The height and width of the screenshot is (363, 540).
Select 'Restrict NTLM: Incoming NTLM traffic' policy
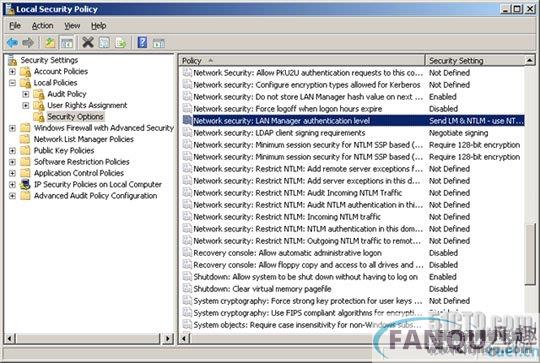point(287,217)
